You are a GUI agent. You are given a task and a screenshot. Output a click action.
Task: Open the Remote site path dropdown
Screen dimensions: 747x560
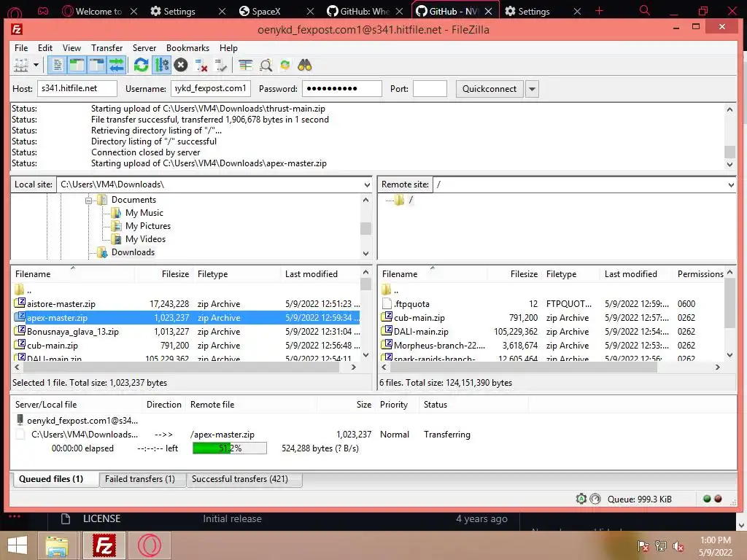[731, 184]
